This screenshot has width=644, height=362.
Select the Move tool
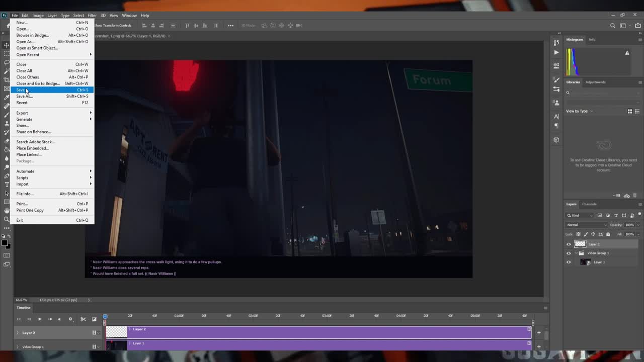(x=6, y=45)
